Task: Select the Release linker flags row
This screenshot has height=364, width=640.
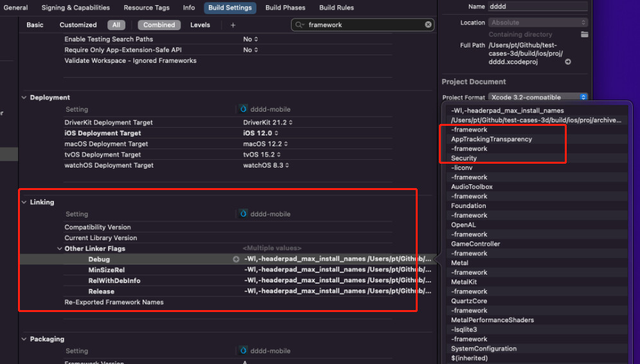Action: pyautogui.click(x=102, y=291)
